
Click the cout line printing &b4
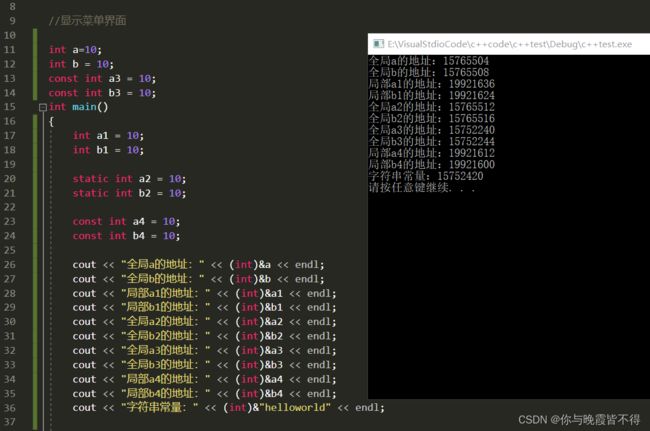204,393
